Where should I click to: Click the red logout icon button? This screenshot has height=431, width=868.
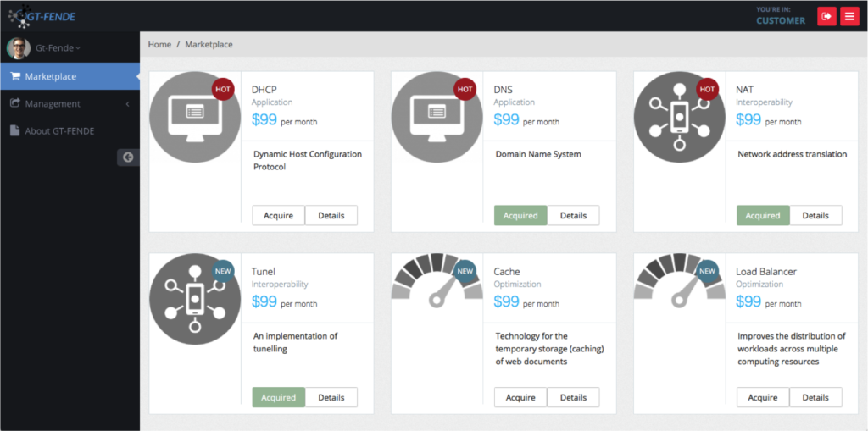[x=826, y=16]
